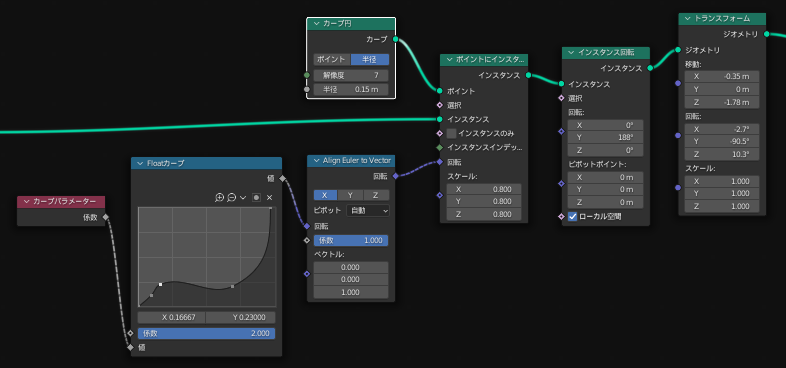Edit トランスフォーム 回転 X field -2.7°
The height and width of the screenshot is (368, 786).
click(x=722, y=129)
